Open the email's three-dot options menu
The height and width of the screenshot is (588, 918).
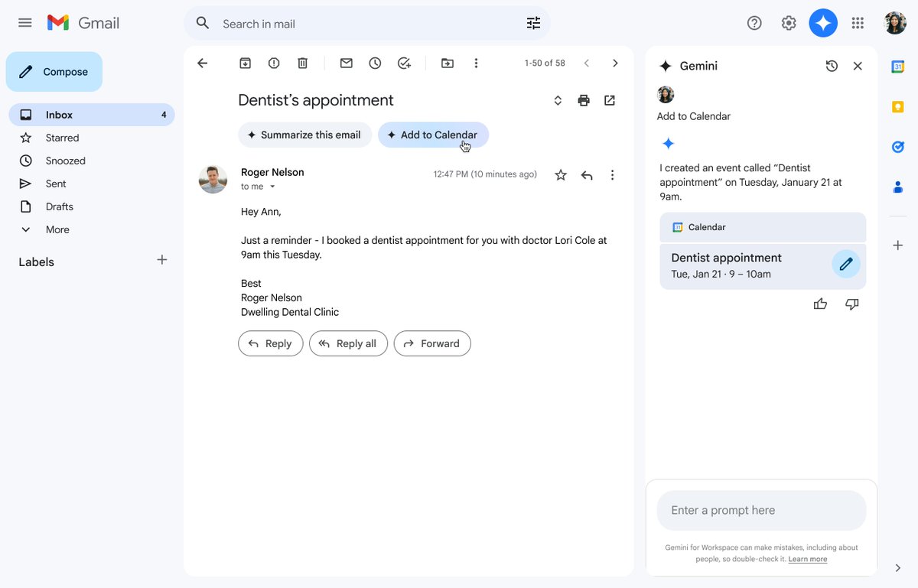point(612,174)
